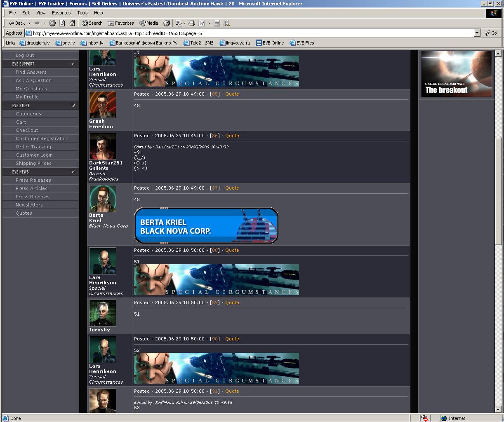Collapse the EVE SUPPORT sidebar section
This screenshot has height=422, width=504.
pos(73,64)
